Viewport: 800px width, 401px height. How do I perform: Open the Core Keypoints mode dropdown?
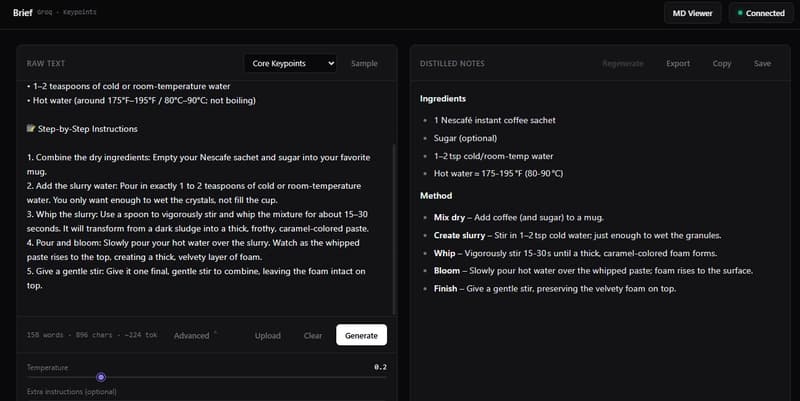click(x=290, y=63)
